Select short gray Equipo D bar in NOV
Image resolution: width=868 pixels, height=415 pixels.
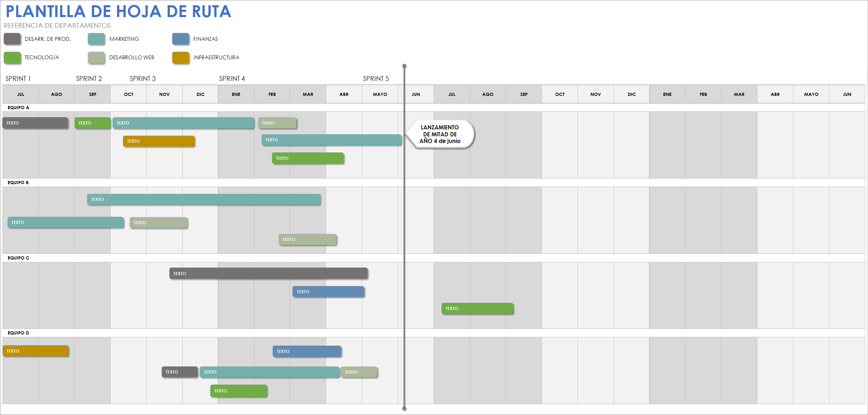[x=180, y=372]
